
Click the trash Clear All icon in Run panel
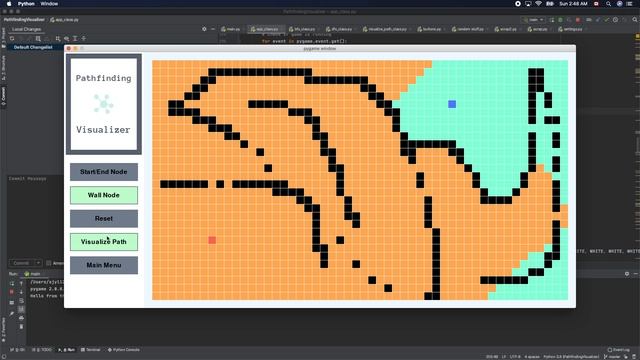click(21, 327)
